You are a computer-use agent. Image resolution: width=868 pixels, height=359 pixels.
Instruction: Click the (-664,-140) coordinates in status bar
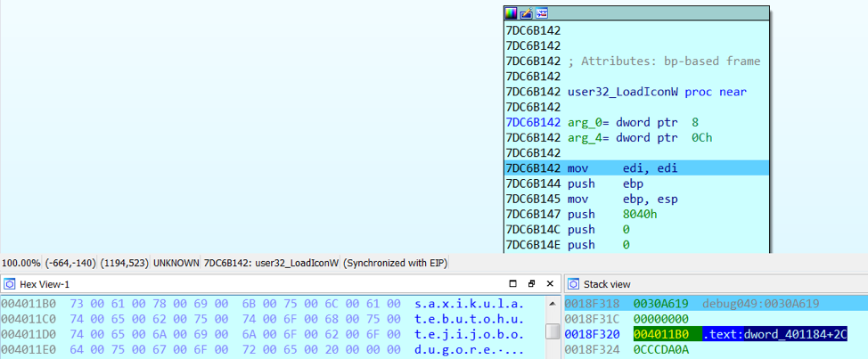pyautogui.click(x=70, y=262)
